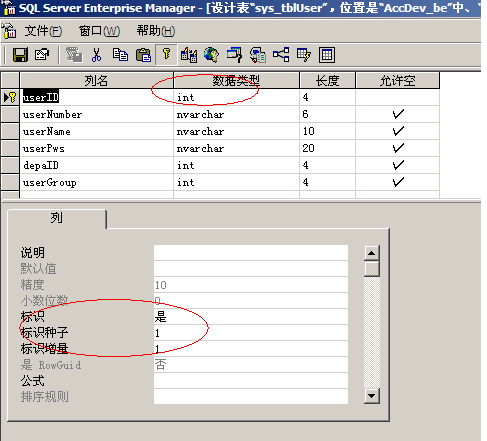
Task: Click the Copy icon in toolbar
Action: point(120,55)
